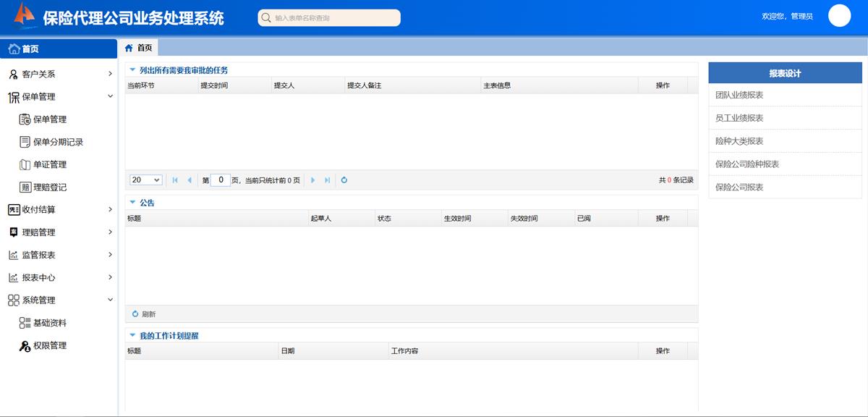This screenshot has height=417, width=868.
Task: Click the page number input box
Action: pos(221,180)
